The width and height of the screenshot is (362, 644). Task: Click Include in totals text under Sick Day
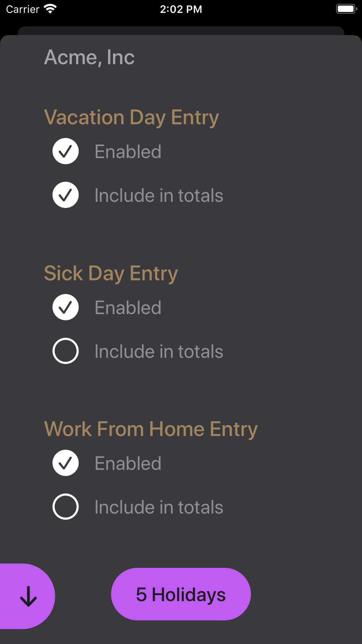point(159,351)
